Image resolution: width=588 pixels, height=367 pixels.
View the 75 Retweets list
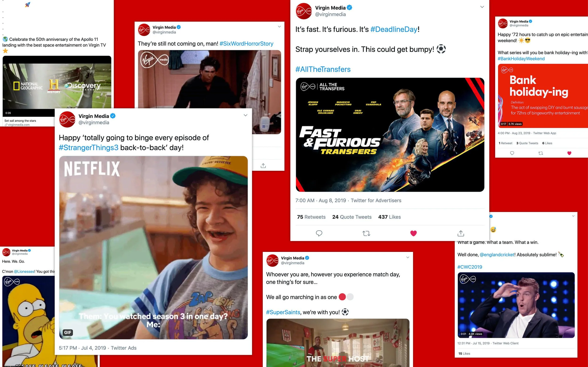(x=311, y=217)
